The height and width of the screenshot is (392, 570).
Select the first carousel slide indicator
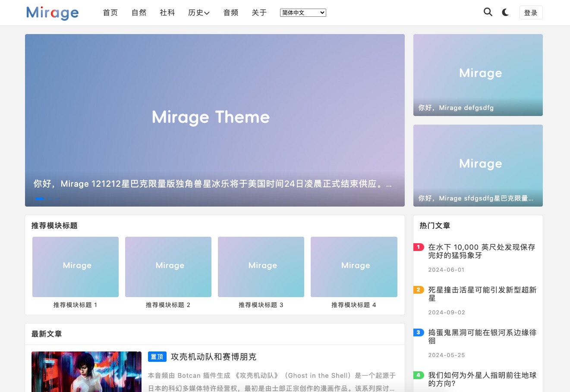pyautogui.click(x=40, y=199)
